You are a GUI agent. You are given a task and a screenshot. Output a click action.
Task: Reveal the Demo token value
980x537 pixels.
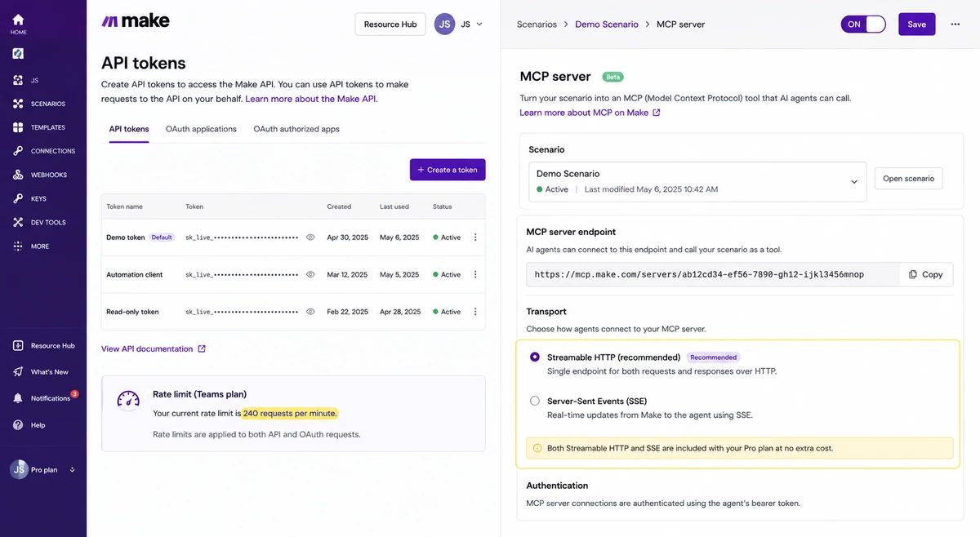click(310, 237)
